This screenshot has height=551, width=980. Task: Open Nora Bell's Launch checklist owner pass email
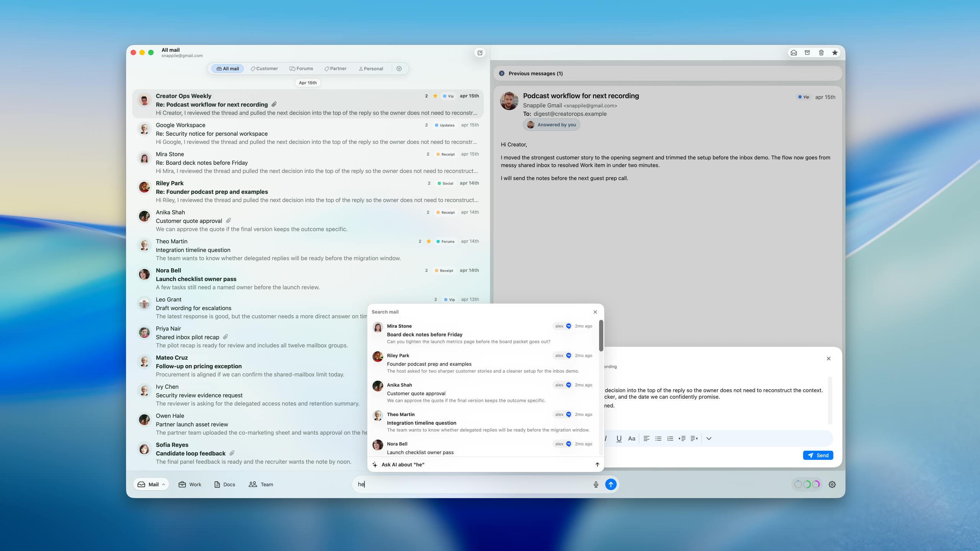[308, 279]
